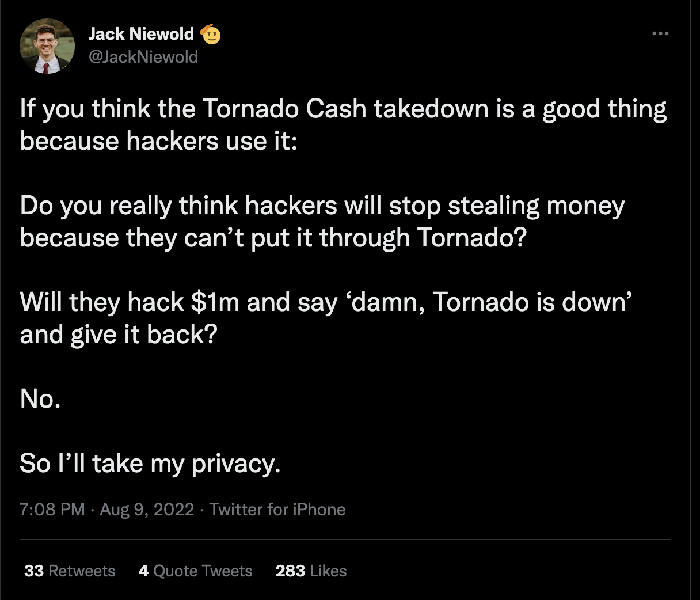Click Jack Niewold's profile avatar photo
700x600 pixels.
point(47,46)
